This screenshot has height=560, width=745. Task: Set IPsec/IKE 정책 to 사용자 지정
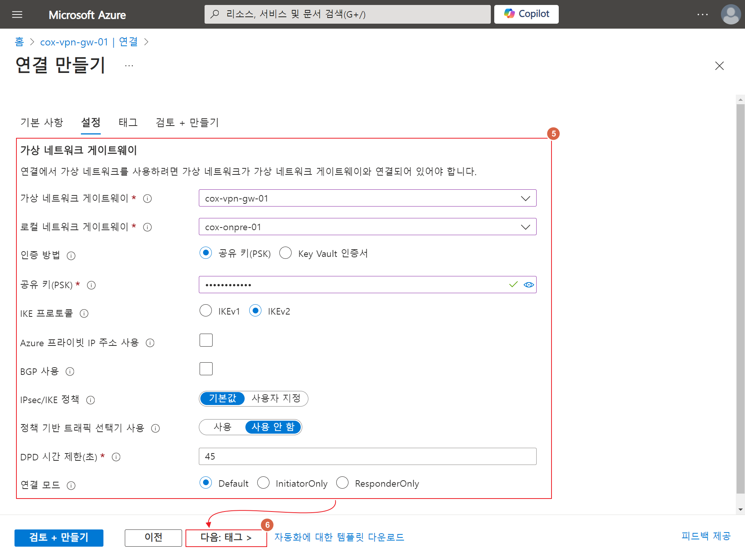[x=276, y=399]
